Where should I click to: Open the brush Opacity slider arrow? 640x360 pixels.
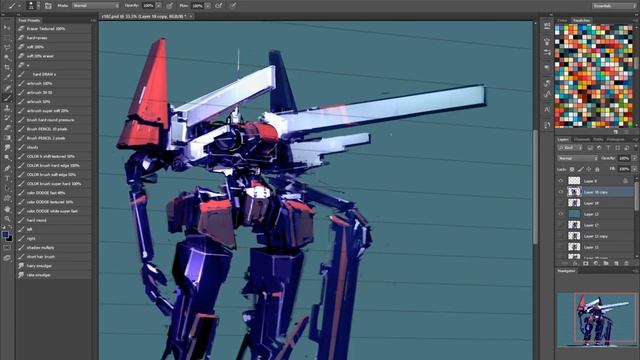[x=159, y=6]
